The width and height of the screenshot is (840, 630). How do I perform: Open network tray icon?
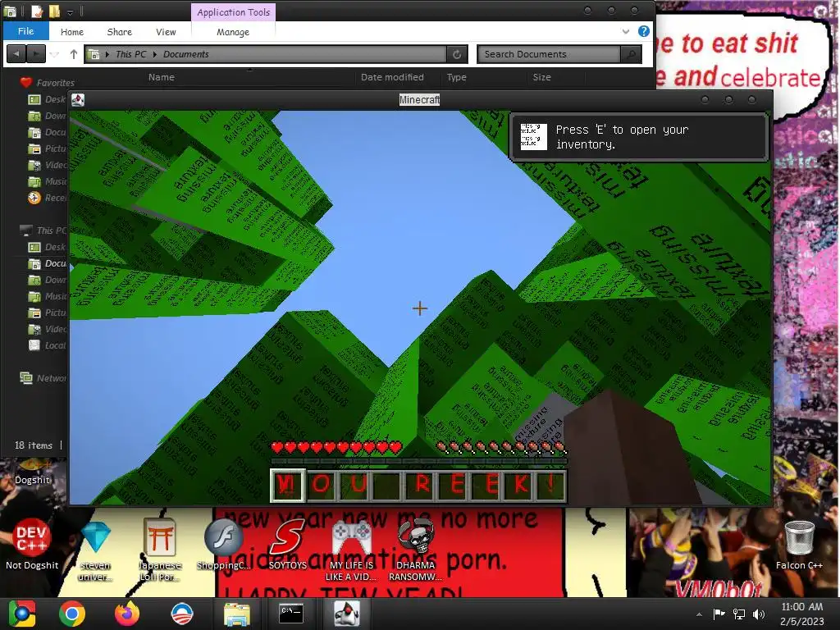(739, 614)
